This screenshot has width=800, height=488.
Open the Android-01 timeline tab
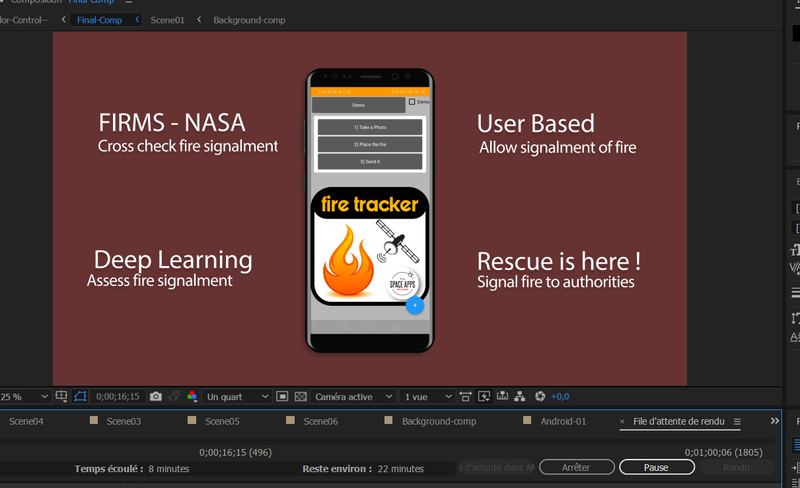(563, 421)
